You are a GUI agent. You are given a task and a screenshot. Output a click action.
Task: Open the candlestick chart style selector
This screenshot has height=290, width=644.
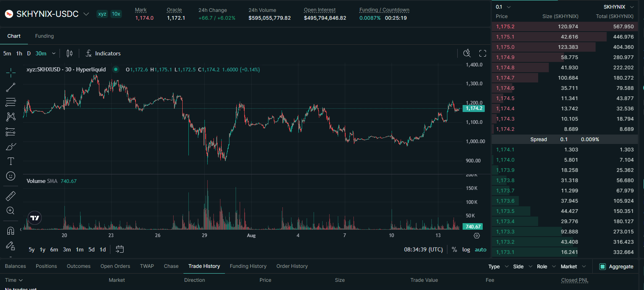69,53
